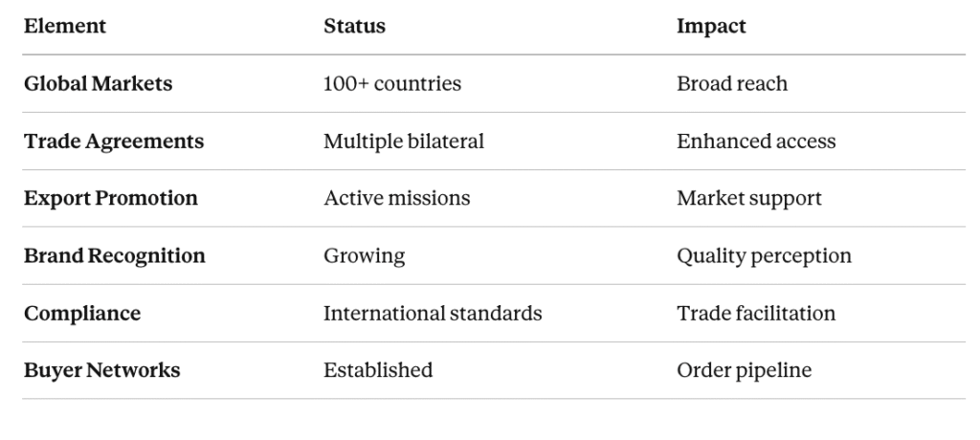This screenshot has width=980, height=440.
Task: Click the "International standards" status cell
Action: (433, 314)
